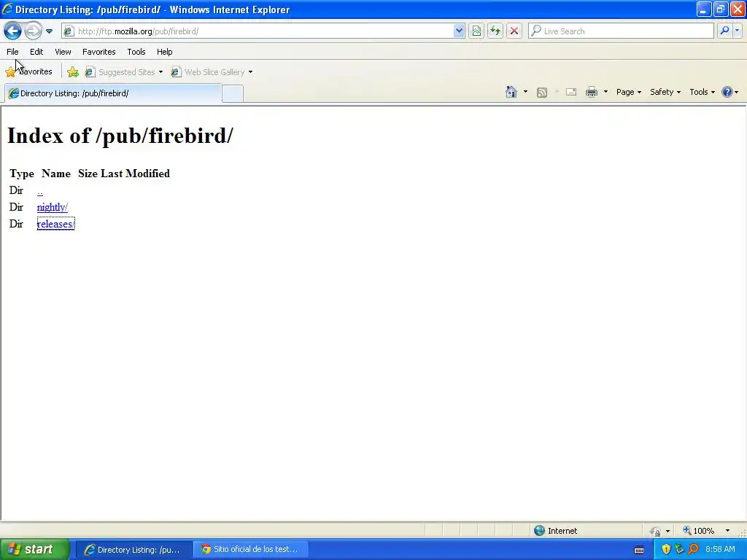Click the on-screen keyboard tray icon
747x560 pixels.
tap(639, 550)
